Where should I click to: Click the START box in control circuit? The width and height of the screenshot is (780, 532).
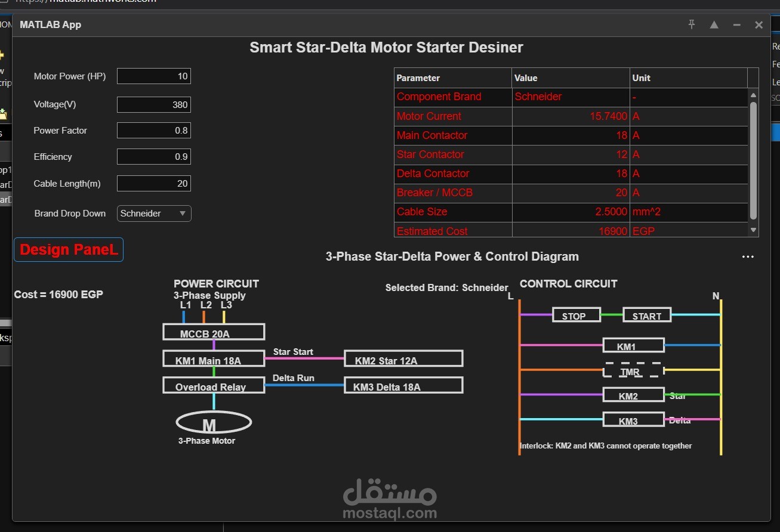tap(647, 315)
